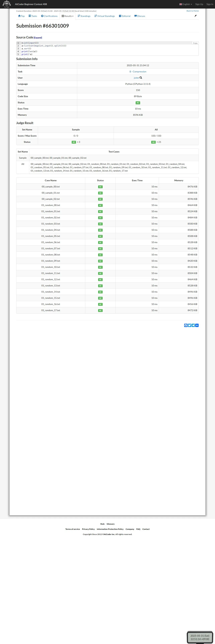Open user juten's profile link

coord(136,78)
